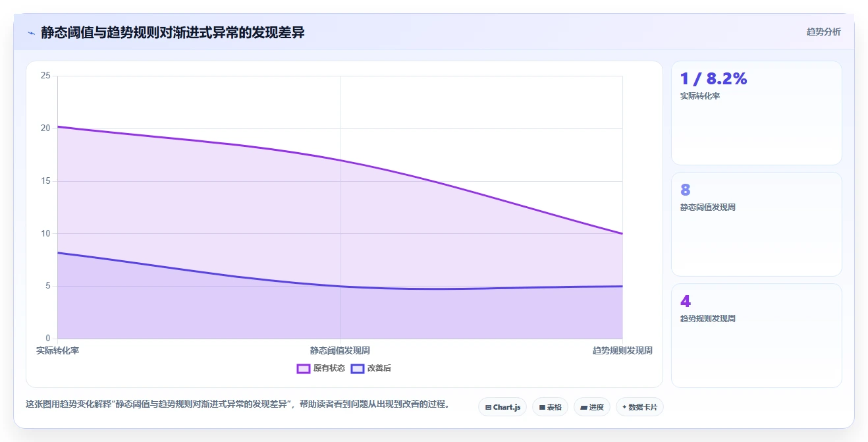The width and height of the screenshot is (868, 442).
Task: Select the 静态阈值发现周 card showing 8
Action: tap(756, 224)
